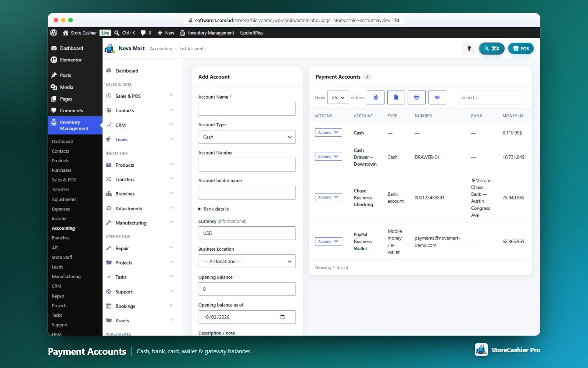Open Bookings in the Operations section
The width and height of the screenshot is (588, 368).
pos(140,306)
